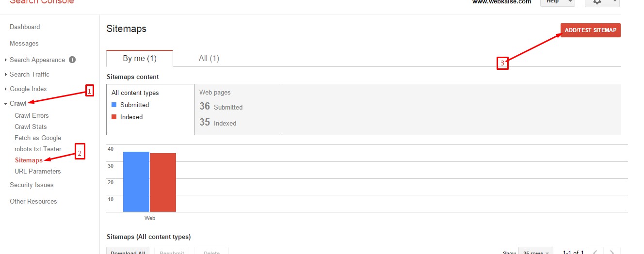This screenshot has height=254, width=644.
Task: Open the rows-per-page dropdown
Action: [x=535, y=252]
